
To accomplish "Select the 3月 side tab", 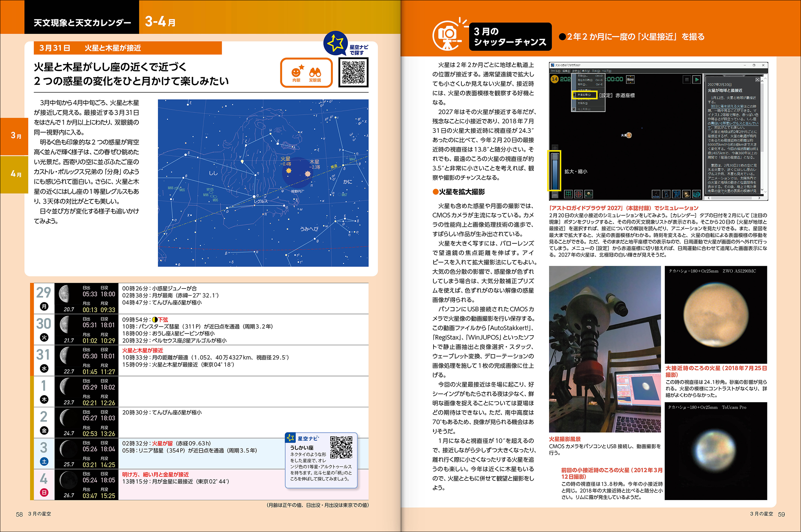I will point(14,136).
